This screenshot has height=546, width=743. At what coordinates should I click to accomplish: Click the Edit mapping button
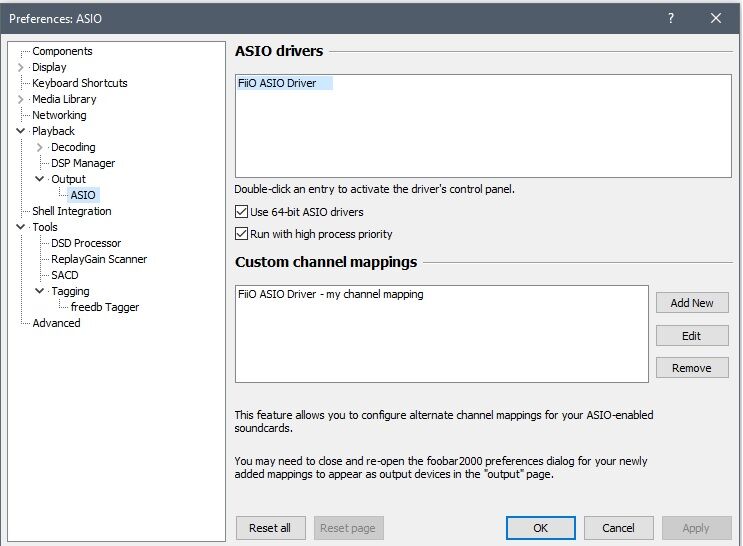(x=692, y=336)
